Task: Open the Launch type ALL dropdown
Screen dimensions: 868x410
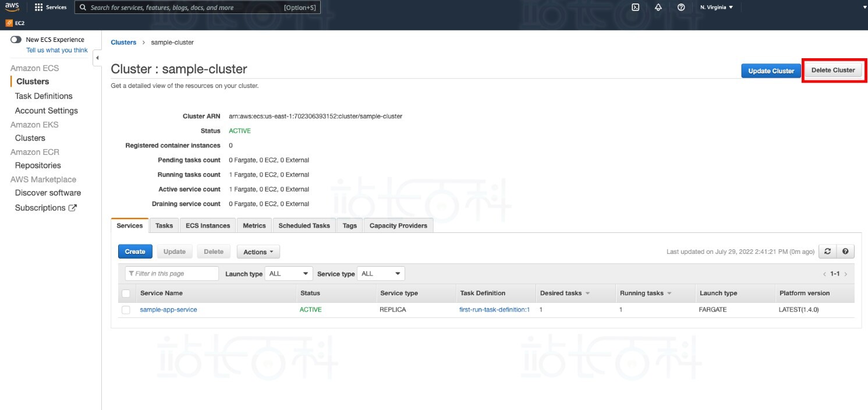Action: (x=289, y=274)
